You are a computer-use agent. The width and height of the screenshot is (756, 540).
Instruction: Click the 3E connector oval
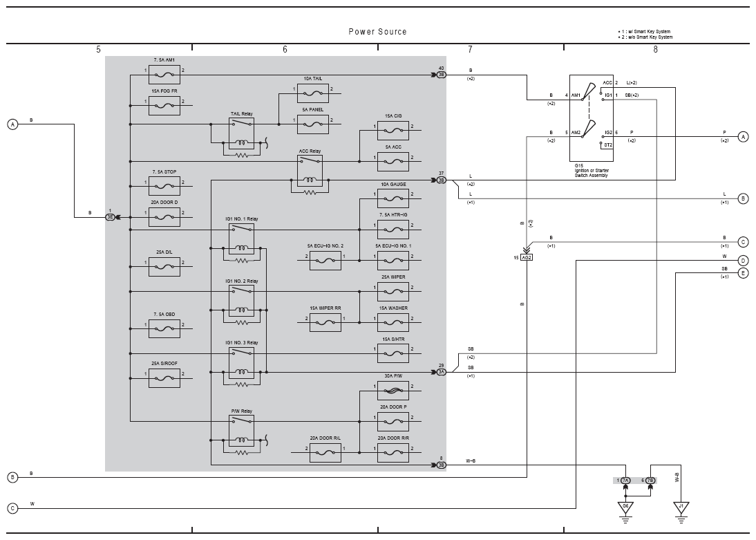point(111,217)
